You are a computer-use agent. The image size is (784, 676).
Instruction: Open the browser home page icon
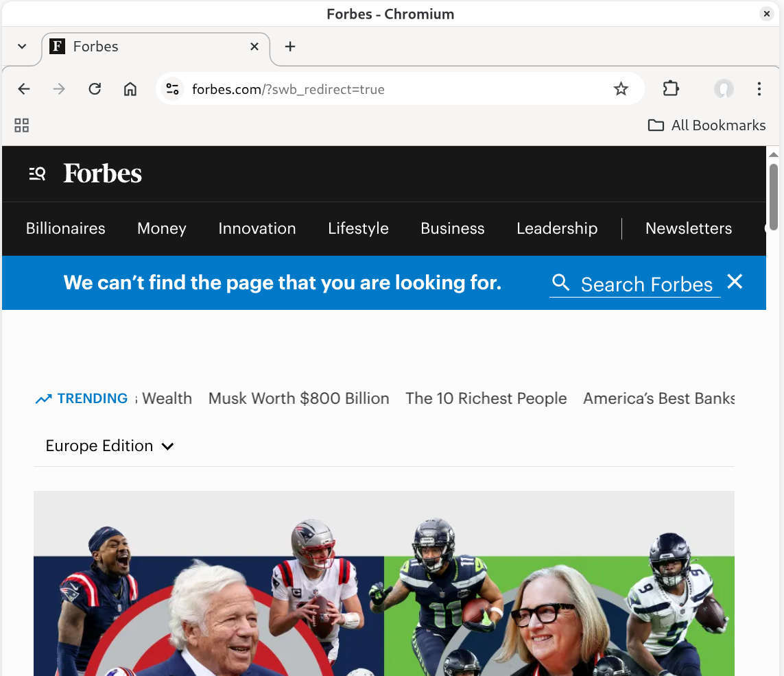point(130,88)
